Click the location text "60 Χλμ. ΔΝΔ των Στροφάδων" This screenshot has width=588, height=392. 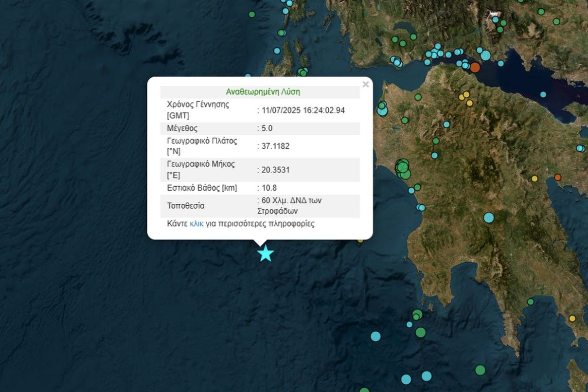click(289, 206)
